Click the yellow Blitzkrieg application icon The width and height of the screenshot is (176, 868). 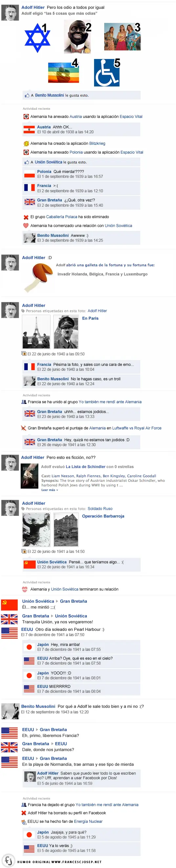(26, 143)
